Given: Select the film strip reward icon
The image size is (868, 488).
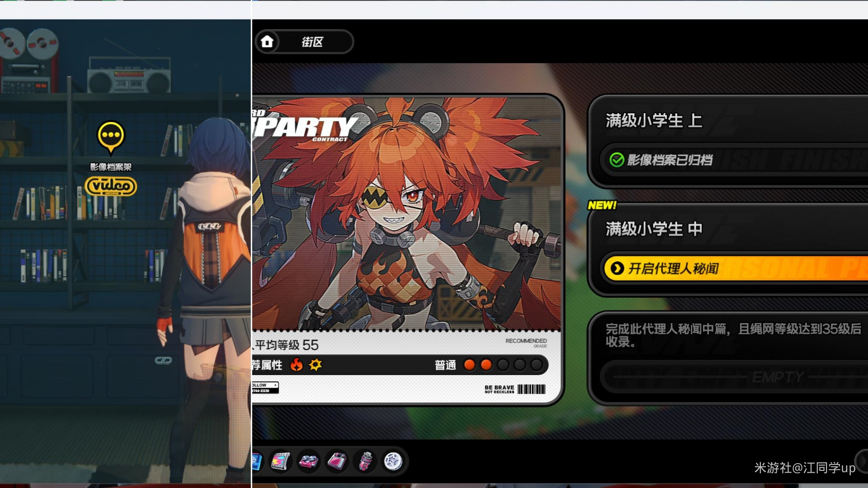Looking at the screenshot, I should pyautogui.click(x=280, y=461).
